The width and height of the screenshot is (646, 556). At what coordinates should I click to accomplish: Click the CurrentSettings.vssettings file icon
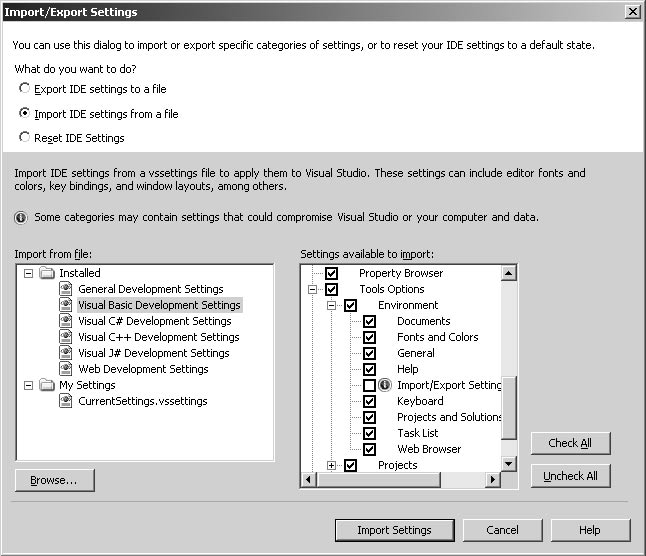pos(66,401)
